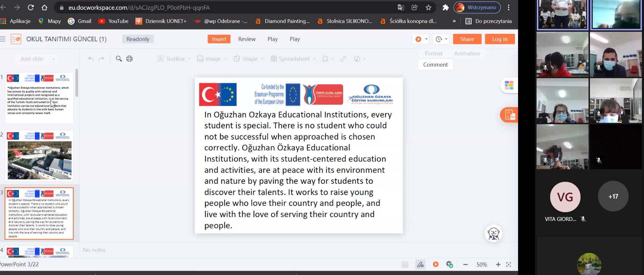The height and width of the screenshot is (275, 644).
Task: Start slideshow from bottom status bar
Action: coord(436,265)
